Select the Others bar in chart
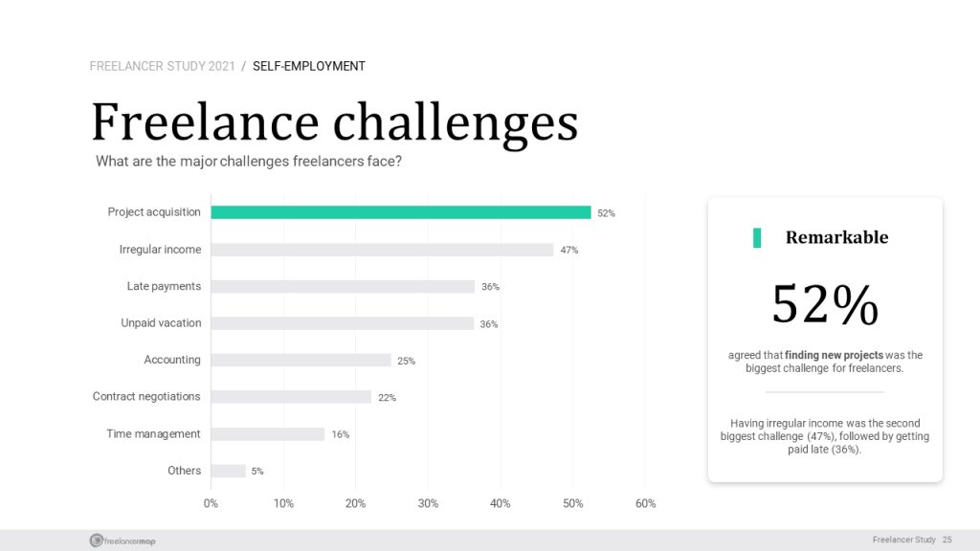This screenshot has height=551, width=980. coord(228,471)
